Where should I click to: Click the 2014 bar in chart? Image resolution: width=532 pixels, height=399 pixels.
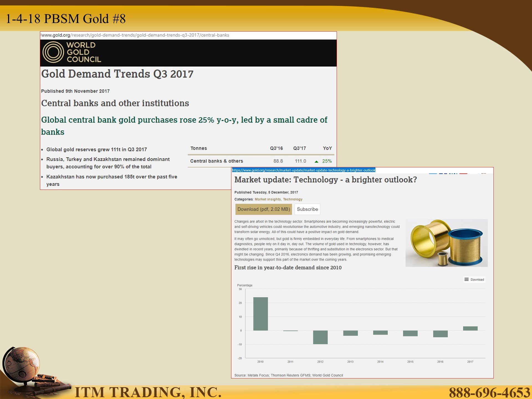pyautogui.click(x=380, y=332)
